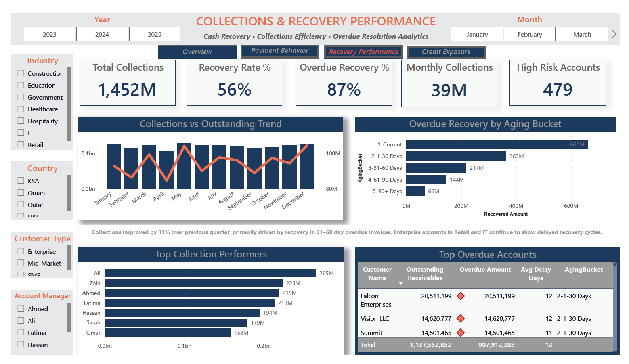Click sort arrow under Customer Name column header
This screenshot has height=364, width=629.
click(401, 283)
